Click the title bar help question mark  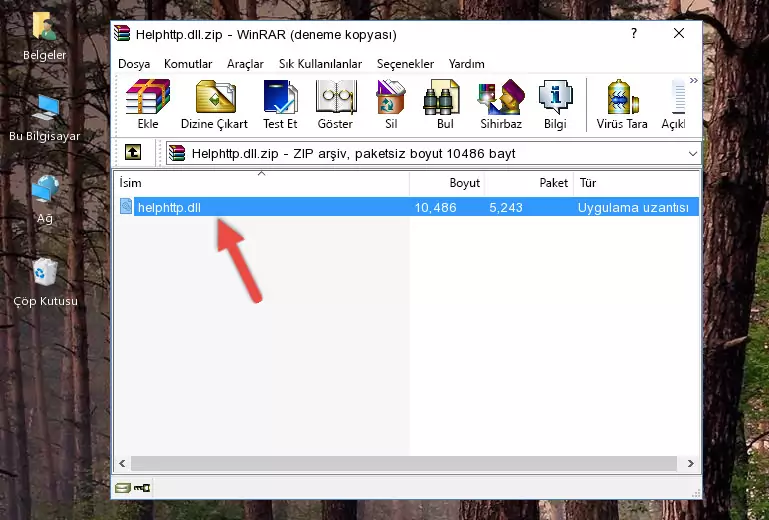634,33
